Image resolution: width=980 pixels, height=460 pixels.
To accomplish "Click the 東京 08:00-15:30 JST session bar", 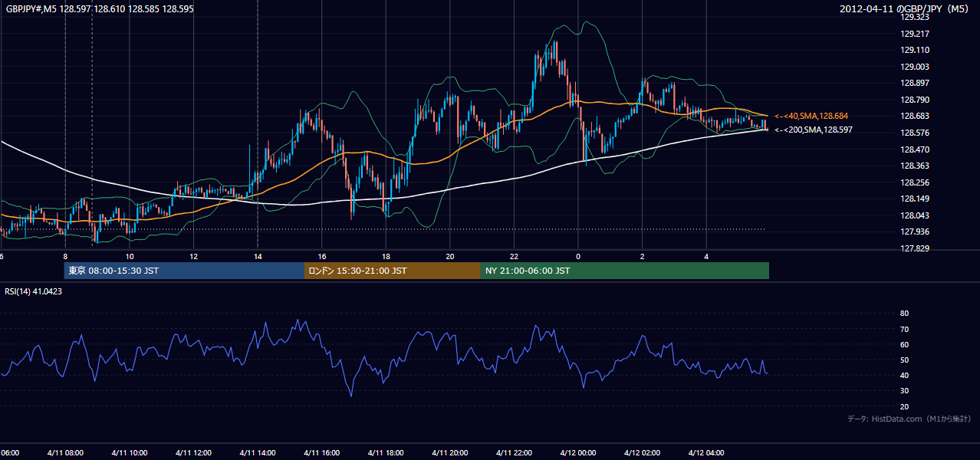I will (185, 271).
